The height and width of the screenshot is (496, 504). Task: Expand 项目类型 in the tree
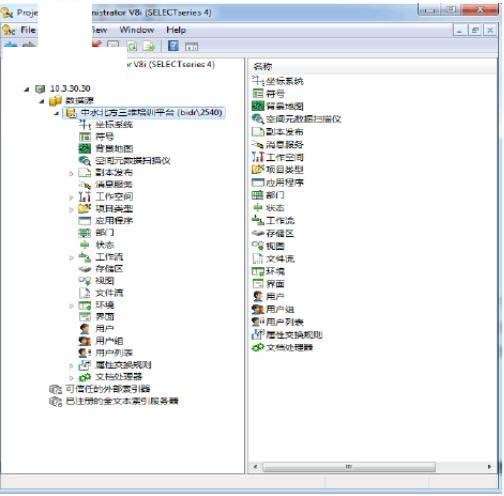pyautogui.click(x=71, y=209)
